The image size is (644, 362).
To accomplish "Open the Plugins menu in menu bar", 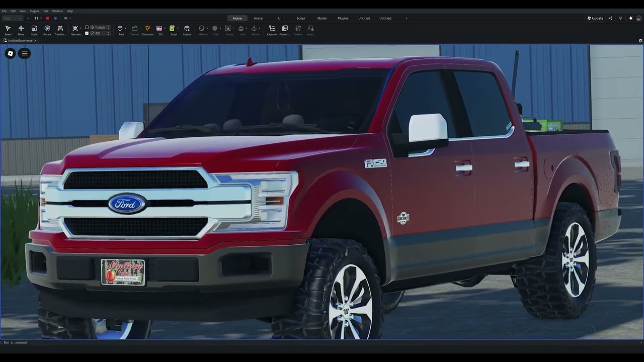I will 34,11.
